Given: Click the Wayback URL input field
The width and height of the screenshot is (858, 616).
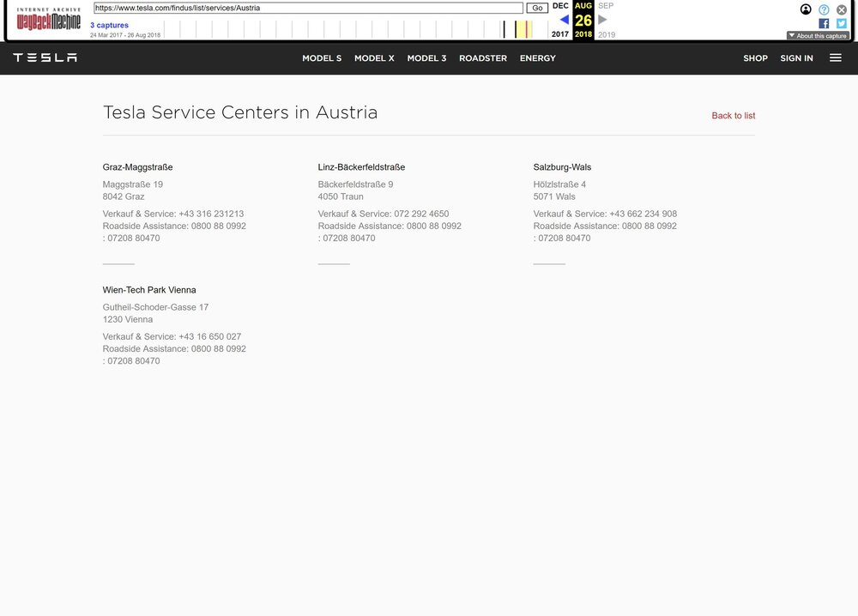Looking at the screenshot, I should (309, 8).
